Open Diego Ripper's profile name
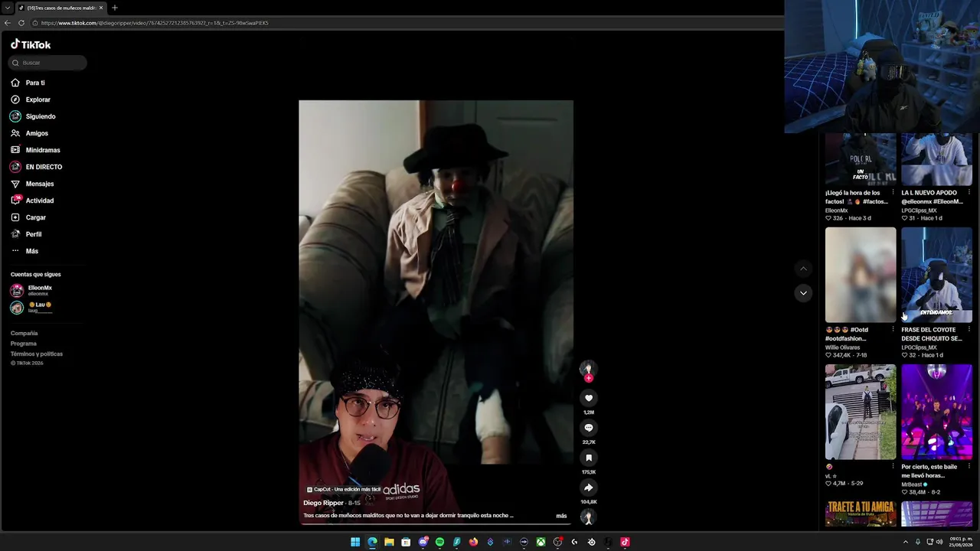Viewport: 980px width, 551px height. coord(323,503)
